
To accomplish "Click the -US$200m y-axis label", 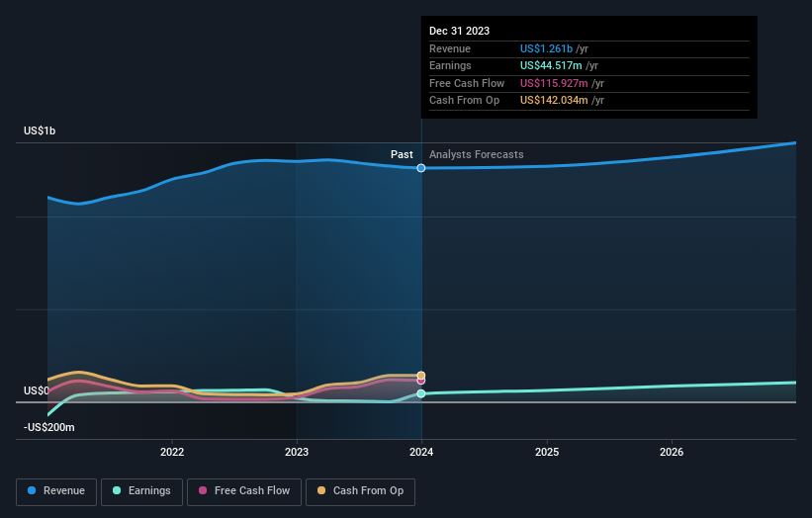I will 49,427.
